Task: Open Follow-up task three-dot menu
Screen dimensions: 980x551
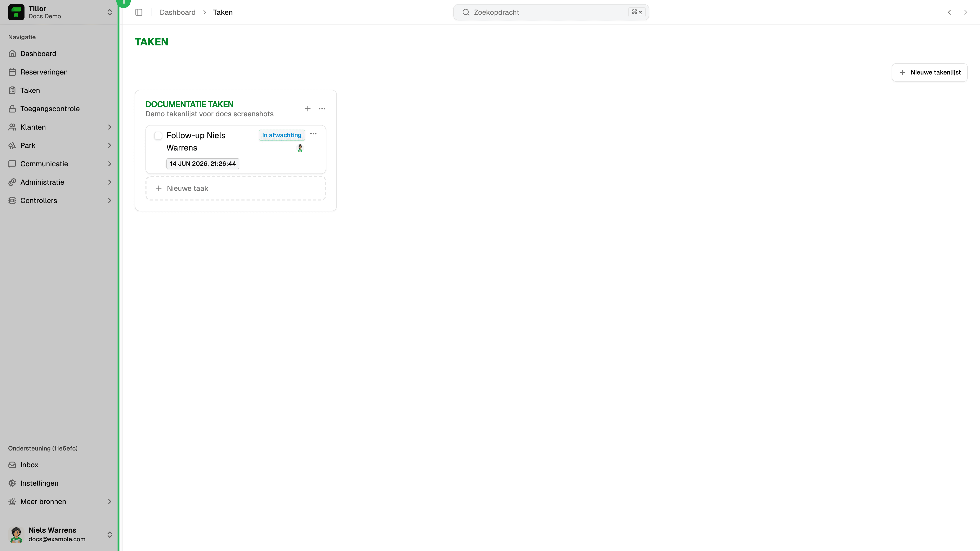Action: coord(313,134)
